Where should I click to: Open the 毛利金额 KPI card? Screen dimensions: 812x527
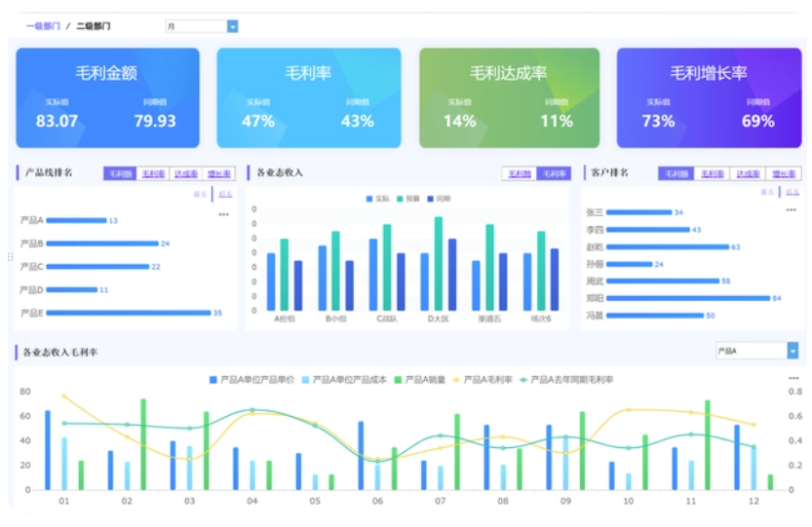[107, 97]
